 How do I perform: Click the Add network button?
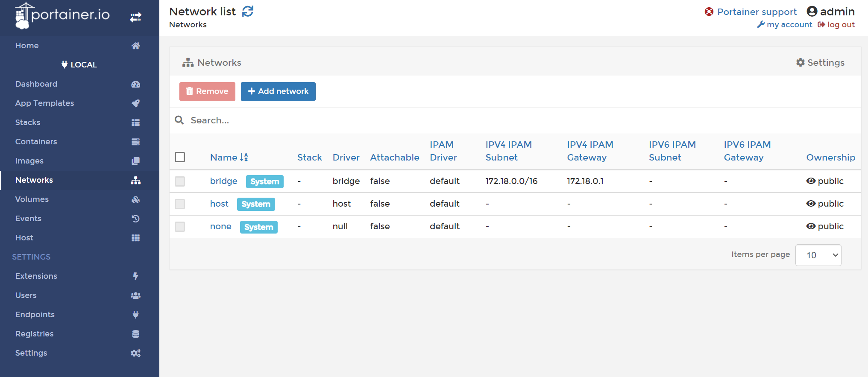point(278,91)
